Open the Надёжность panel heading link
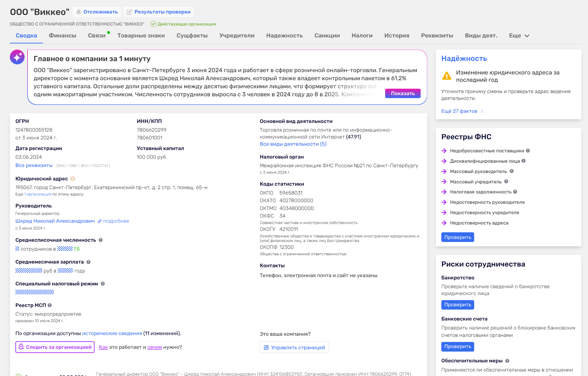The image size is (588, 376). (x=464, y=59)
